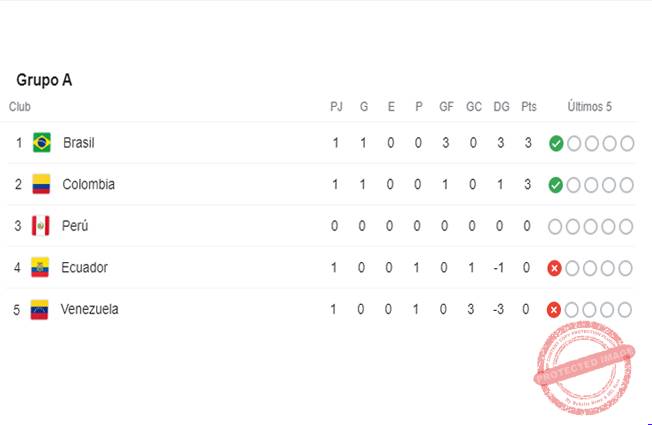Click the Últimos 5 column header
The height and width of the screenshot is (425, 652).
[x=590, y=106]
